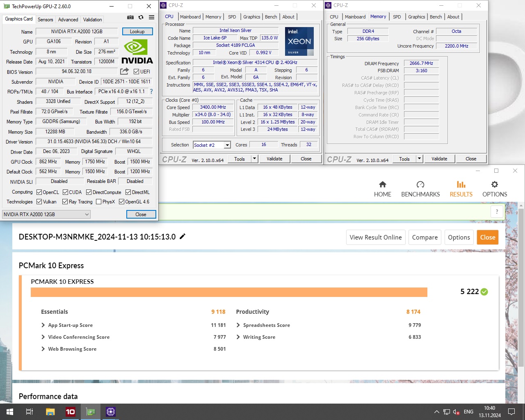Open the GPU selection dropdown
Image resolution: width=525 pixels, height=420 pixels.
tap(46, 214)
